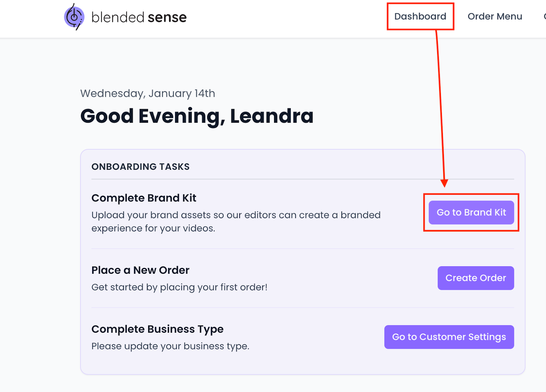
Task: Click the cut-off nav item after Order Menu
Action: coord(544,16)
